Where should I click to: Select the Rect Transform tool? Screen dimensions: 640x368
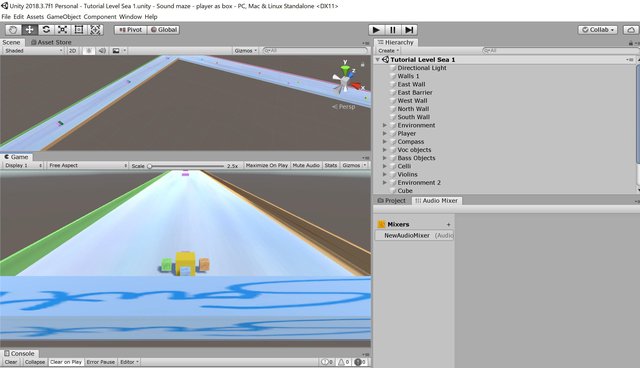point(79,30)
